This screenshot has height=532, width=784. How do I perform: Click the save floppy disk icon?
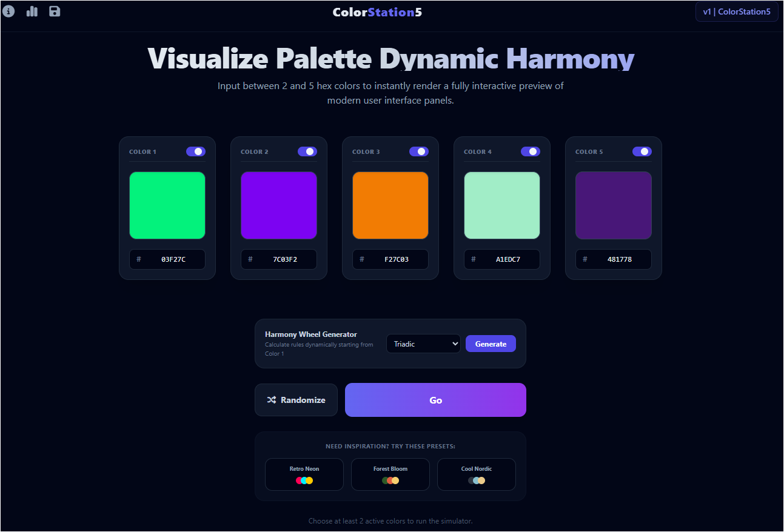[x=55, y=12]
